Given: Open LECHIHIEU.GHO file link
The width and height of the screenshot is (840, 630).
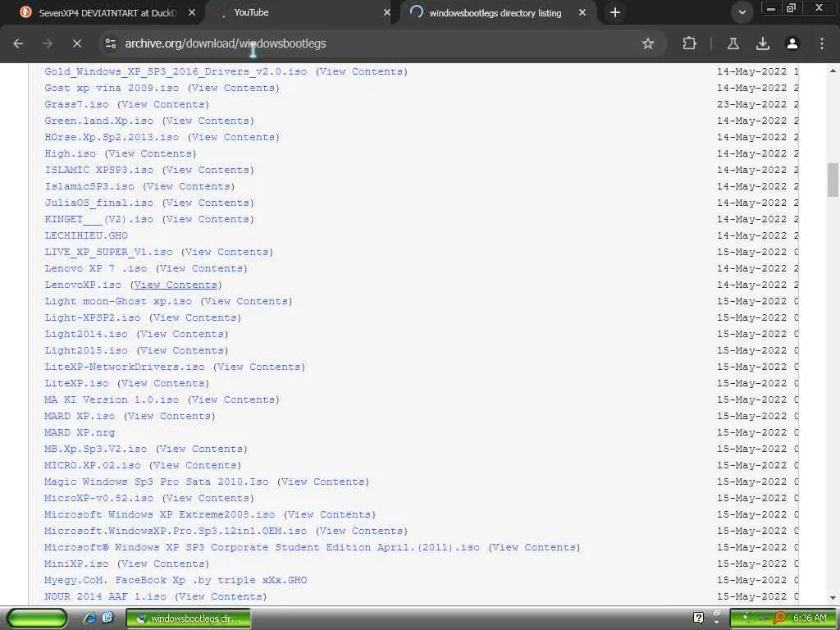Looking at the screenshot, I should [x=86, y=235].
